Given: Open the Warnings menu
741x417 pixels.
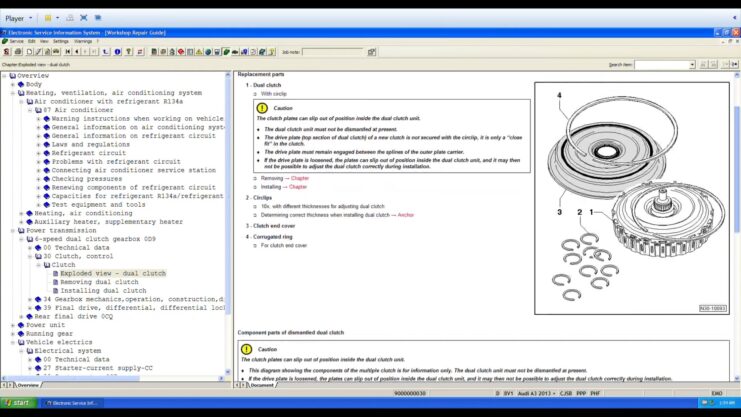Looking at the screenshot, I should click(84, 41).
